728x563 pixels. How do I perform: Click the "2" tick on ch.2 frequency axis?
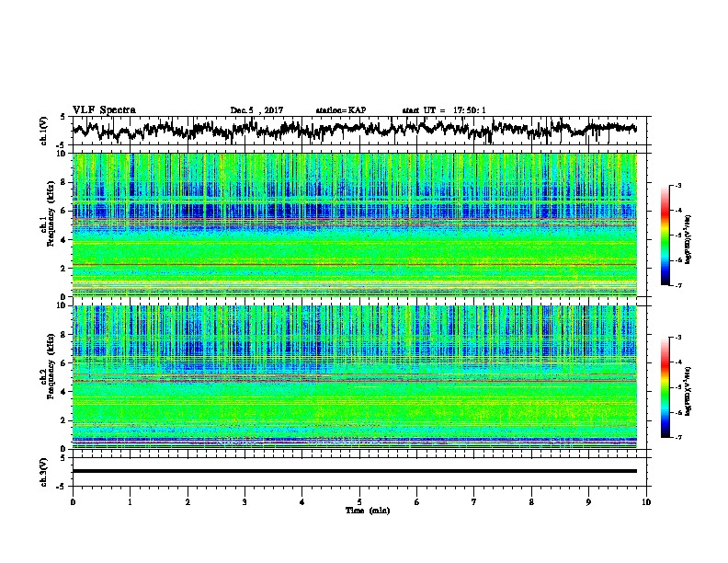(x=65, y=420)
